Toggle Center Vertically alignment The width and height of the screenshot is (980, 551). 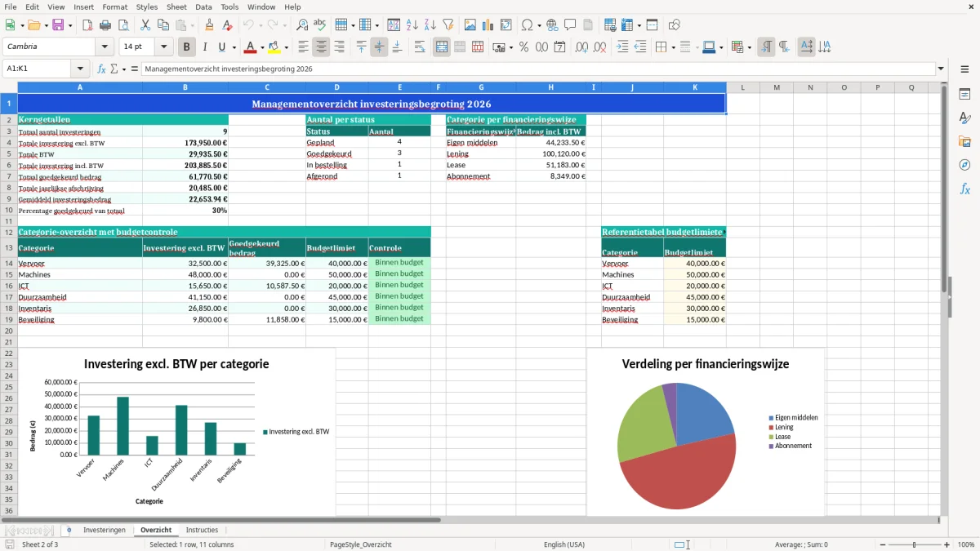point(379,47)
